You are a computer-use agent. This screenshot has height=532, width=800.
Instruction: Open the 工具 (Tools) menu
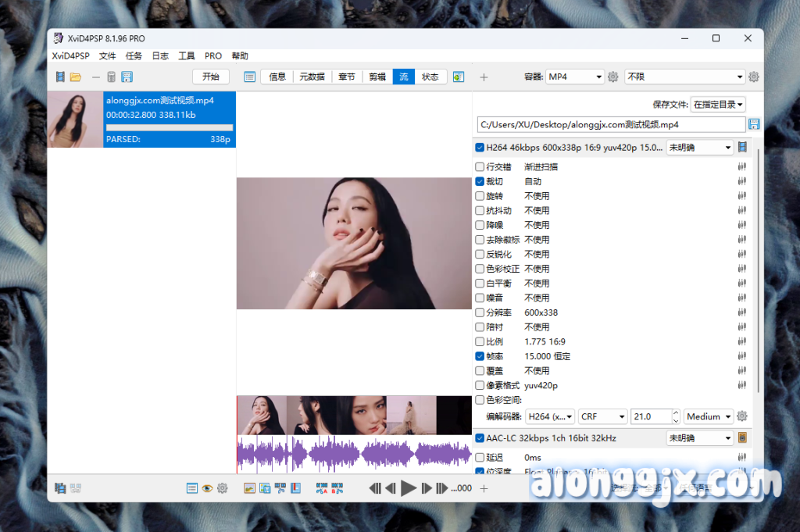187,56
